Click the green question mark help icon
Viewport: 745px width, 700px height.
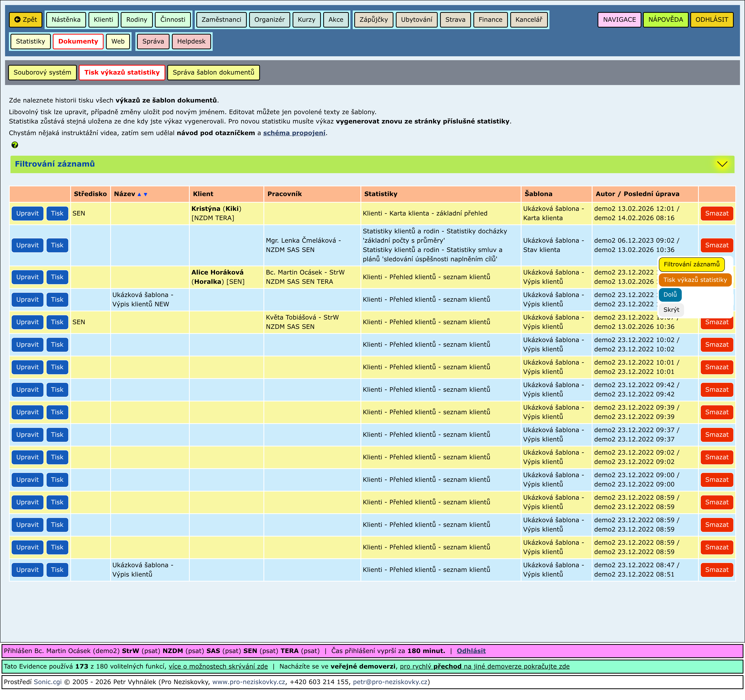(x=15, y=145)
